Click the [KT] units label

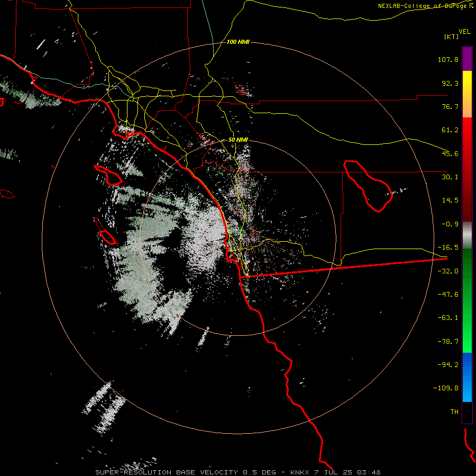pyautogui.click(x=451, y=36)
